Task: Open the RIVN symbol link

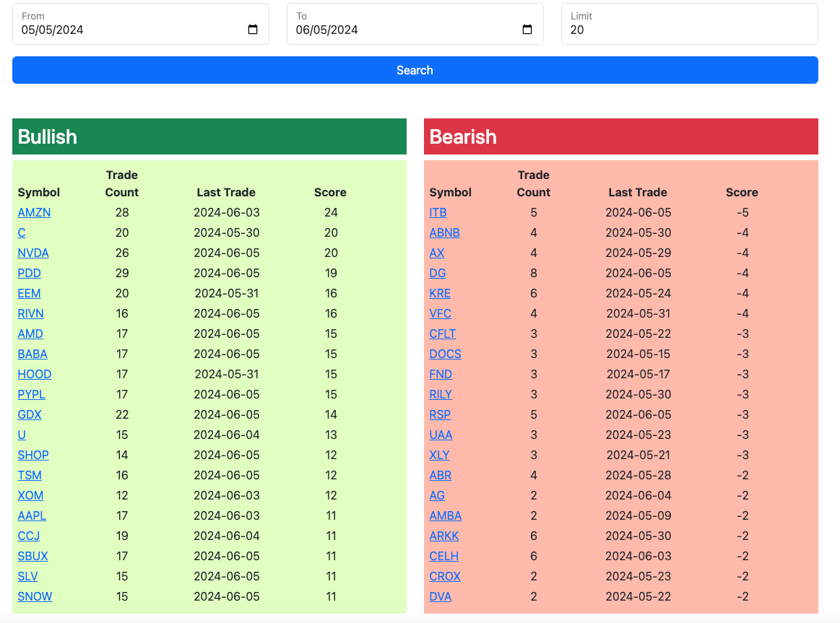Action: [x=30, y=313]
